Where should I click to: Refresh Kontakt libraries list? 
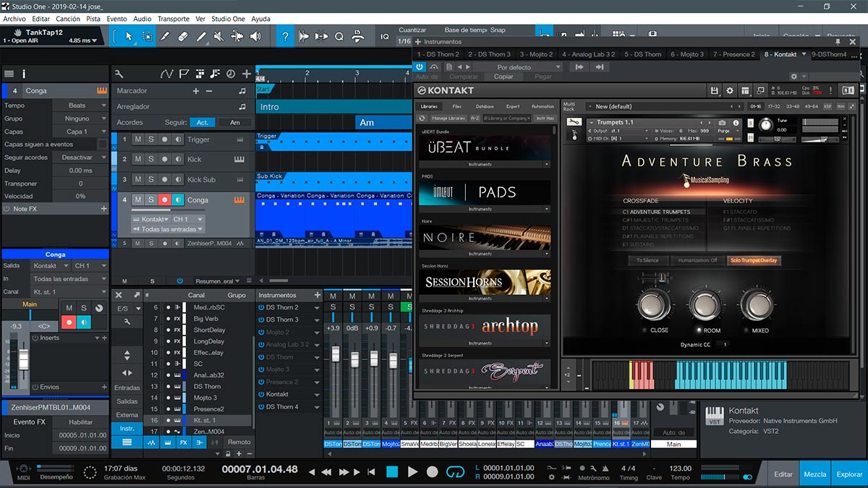point(422,118)
